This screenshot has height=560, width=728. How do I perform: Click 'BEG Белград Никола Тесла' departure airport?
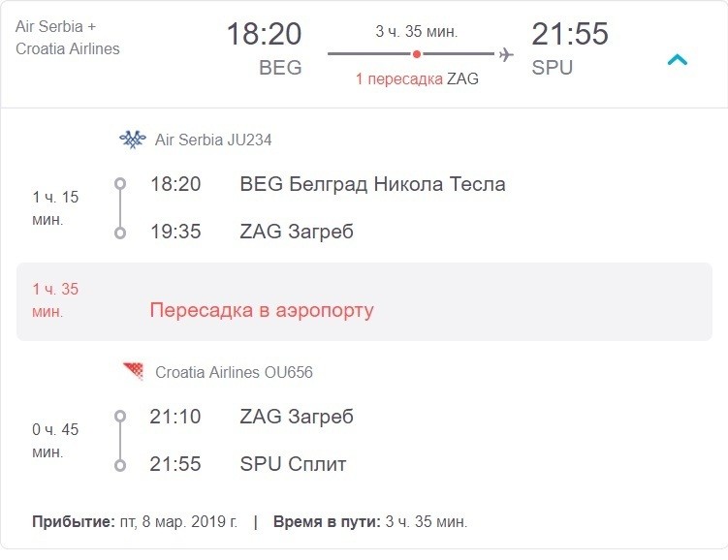372,184
